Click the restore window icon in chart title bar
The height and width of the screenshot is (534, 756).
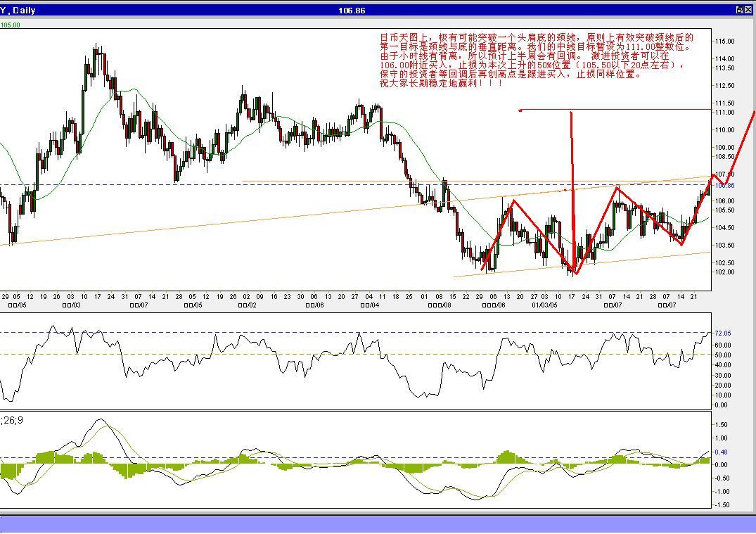(x=740, y=10)
